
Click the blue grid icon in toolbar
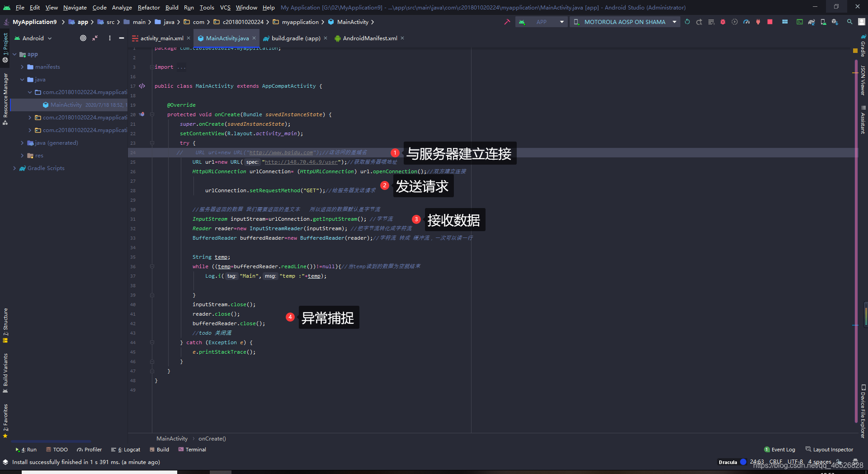coord(785,22)
